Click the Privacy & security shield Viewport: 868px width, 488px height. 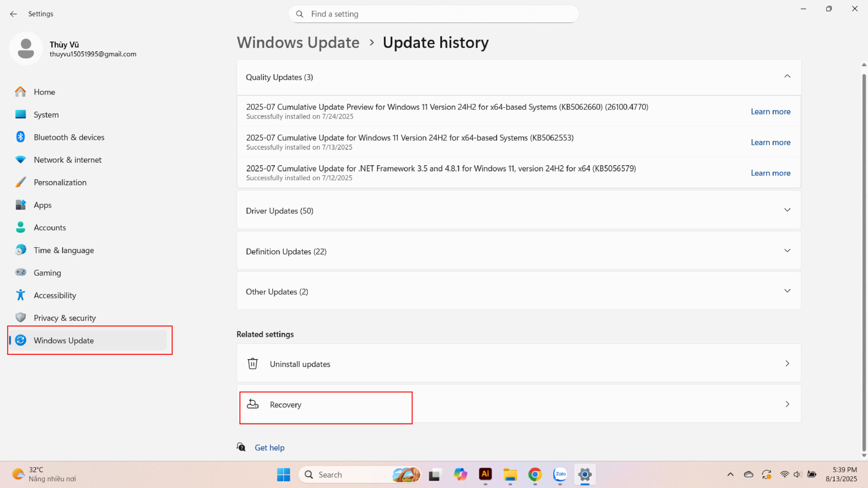(20, 318)
